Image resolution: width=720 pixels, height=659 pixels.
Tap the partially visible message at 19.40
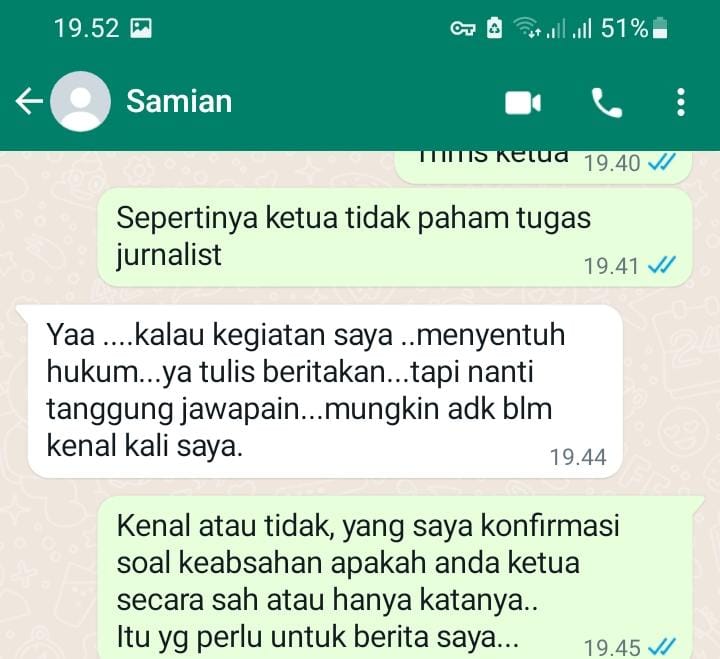tap(544, 166)
